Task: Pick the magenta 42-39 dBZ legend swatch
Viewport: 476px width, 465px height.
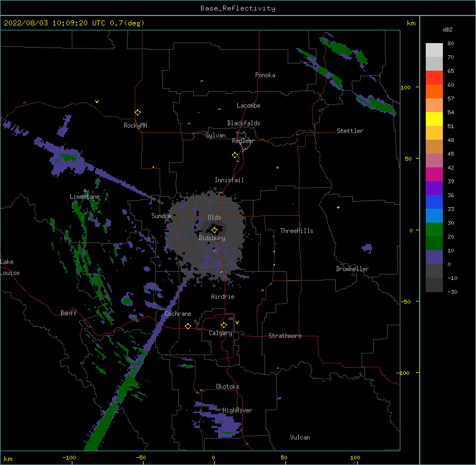Action: [434, 174]
